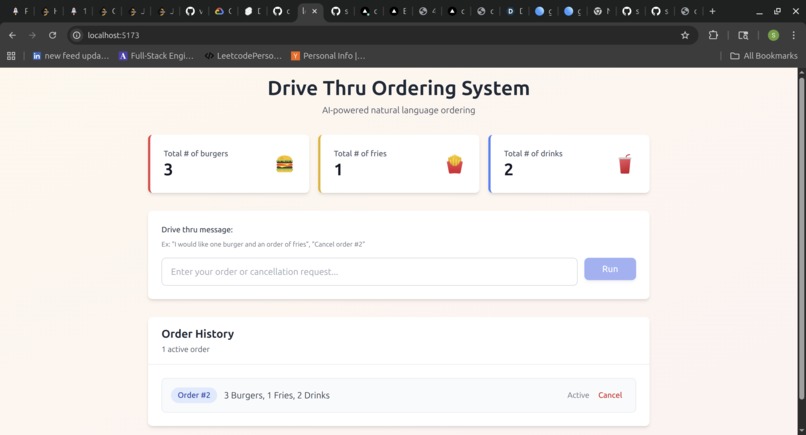This screenshot has width=806, height=435.
Task: Switch to the tab with Chrome logo icon
Action: point(601,11)
